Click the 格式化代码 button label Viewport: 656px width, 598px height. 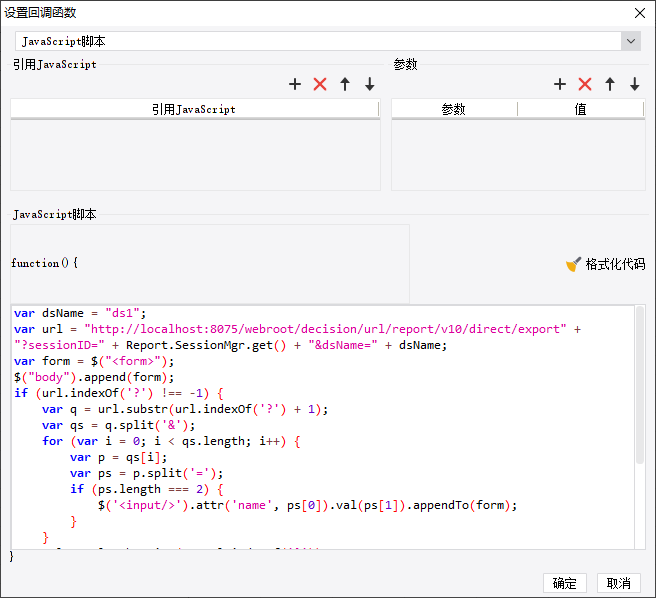(x=615, y=264)
